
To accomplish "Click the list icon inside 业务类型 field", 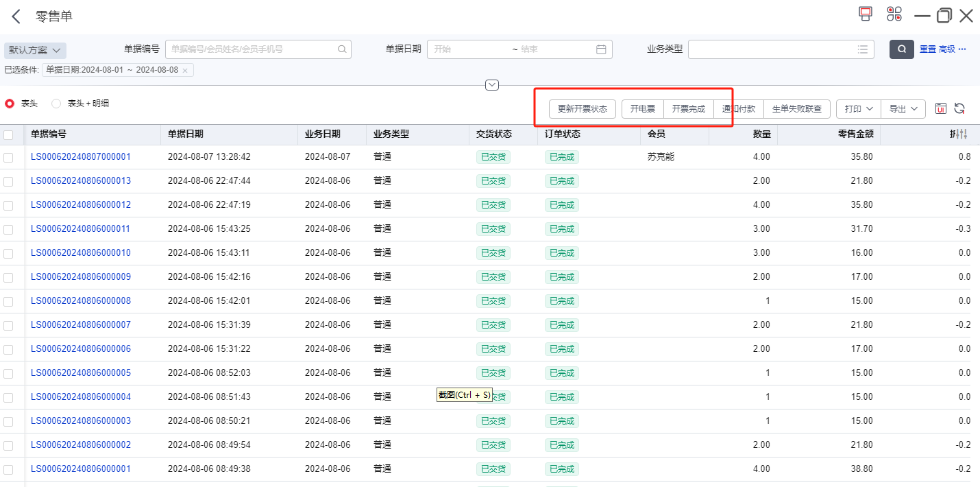I will pyautogui.click(x=862, y=49).
